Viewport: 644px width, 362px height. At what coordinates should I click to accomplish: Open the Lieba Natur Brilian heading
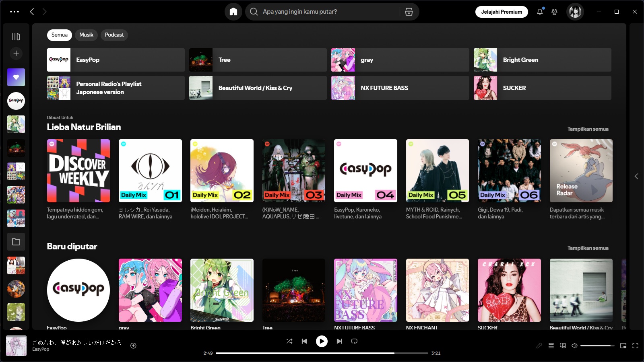click(x=84, y=127)
